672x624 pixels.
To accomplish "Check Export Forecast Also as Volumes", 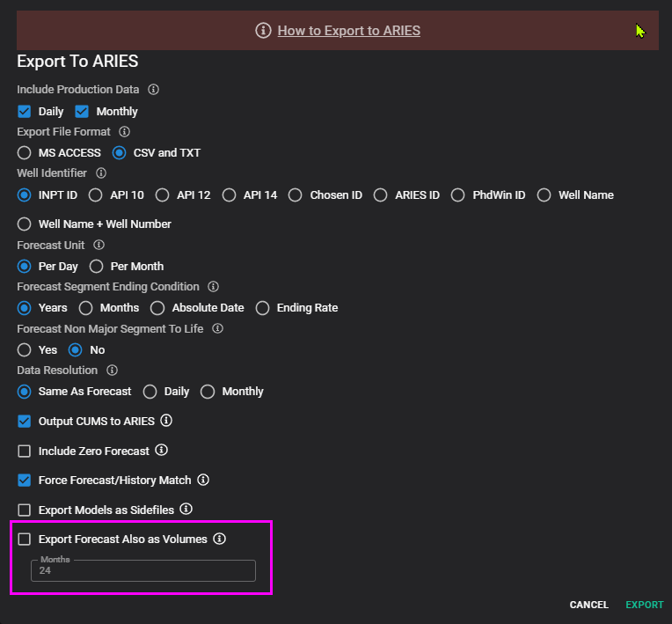I will coord(25,539).
